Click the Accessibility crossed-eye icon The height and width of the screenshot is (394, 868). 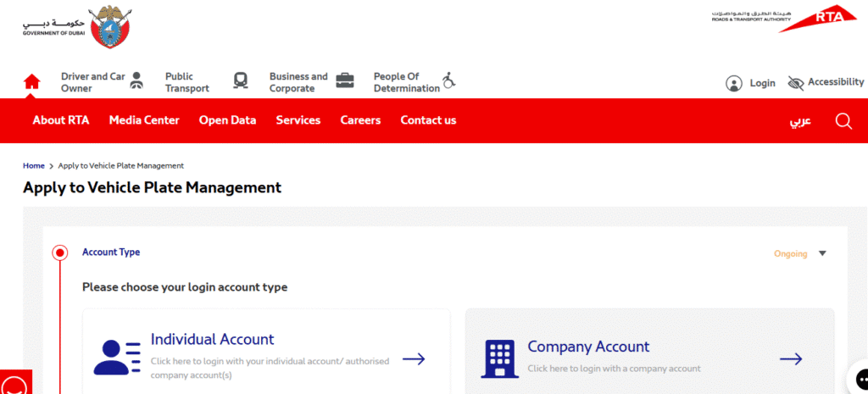click(x=795, y=83)
